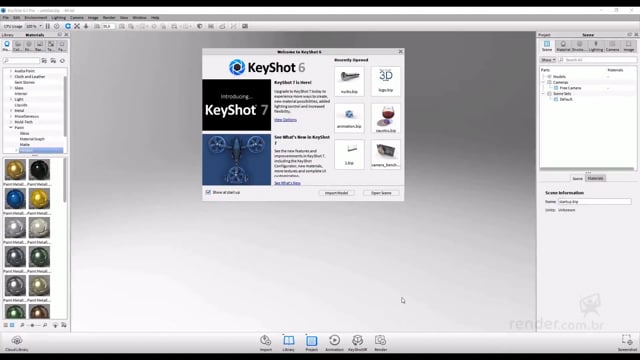Follow the View Options link
640x360 pixels.
pyautogui.click(x=285, y=120)
